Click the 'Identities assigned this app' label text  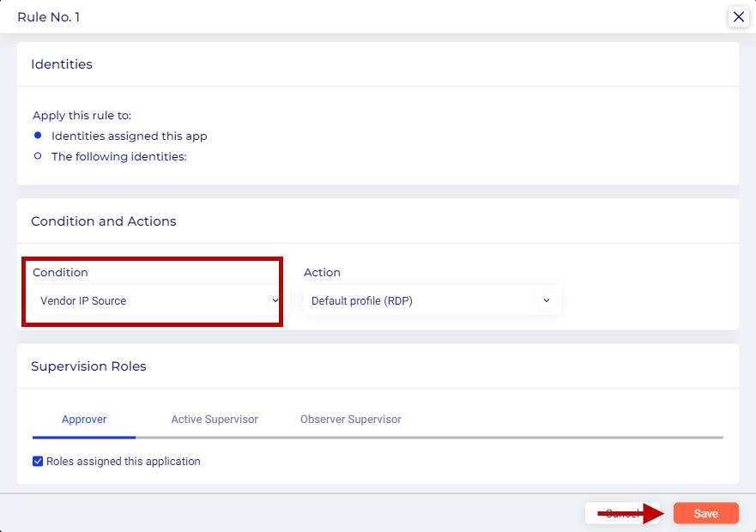[129, 136]
